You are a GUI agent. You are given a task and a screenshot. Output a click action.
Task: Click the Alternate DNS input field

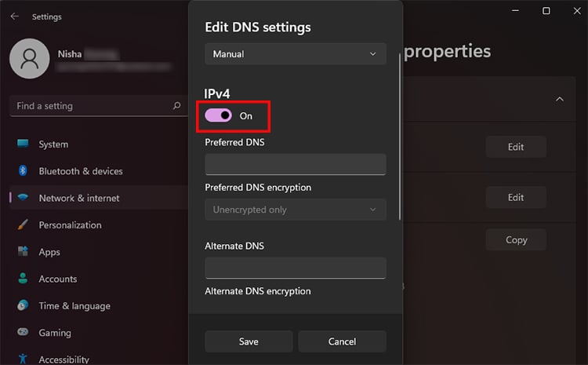coord(296,268)
